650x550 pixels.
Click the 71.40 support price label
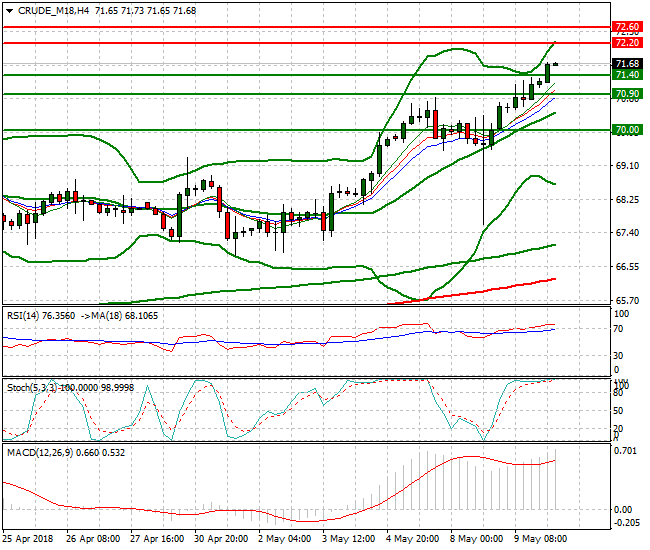coord(627,75)
